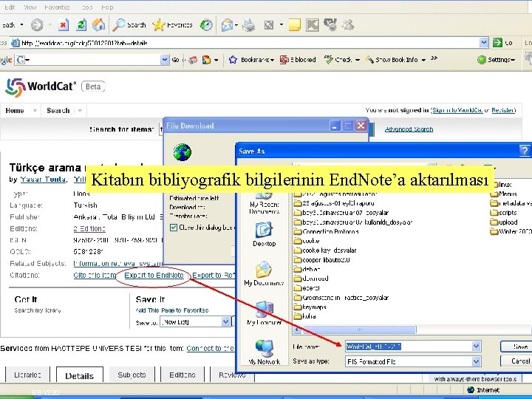Click Show Book Info toolbar item
This screenshot has height=399, width=532.
coord(395,60)
